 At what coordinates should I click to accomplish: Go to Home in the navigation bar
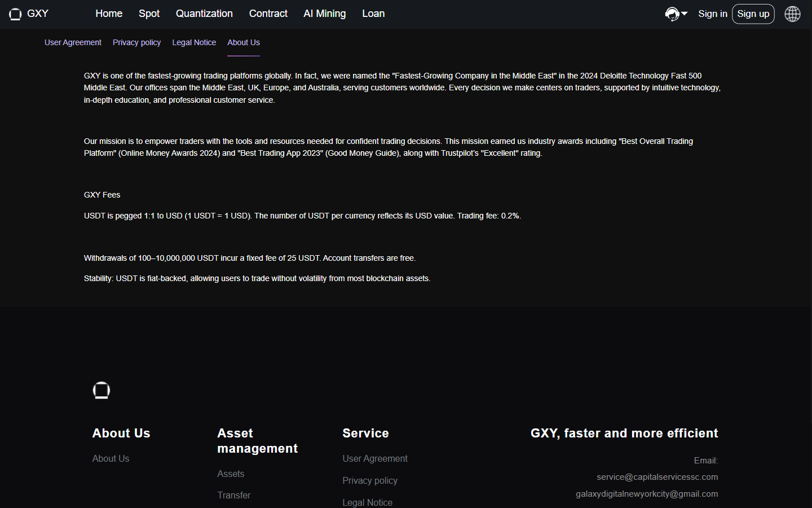pyautogui.click(x=109, y=14)
